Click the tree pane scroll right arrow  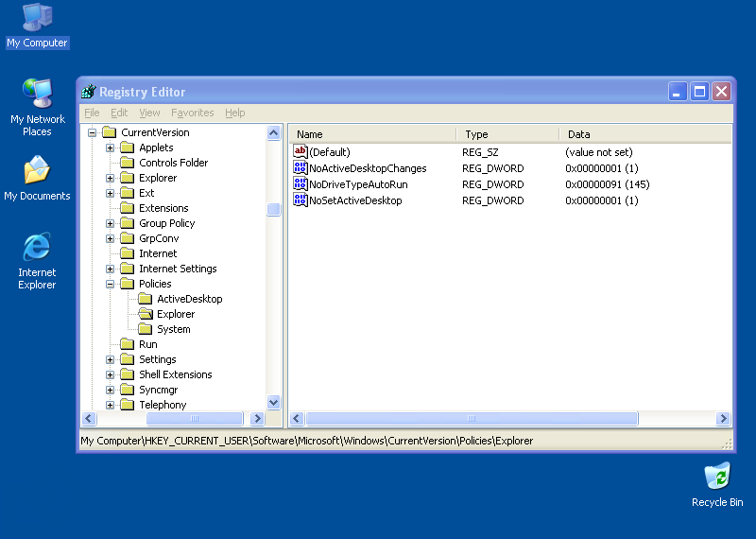[257, 418]
